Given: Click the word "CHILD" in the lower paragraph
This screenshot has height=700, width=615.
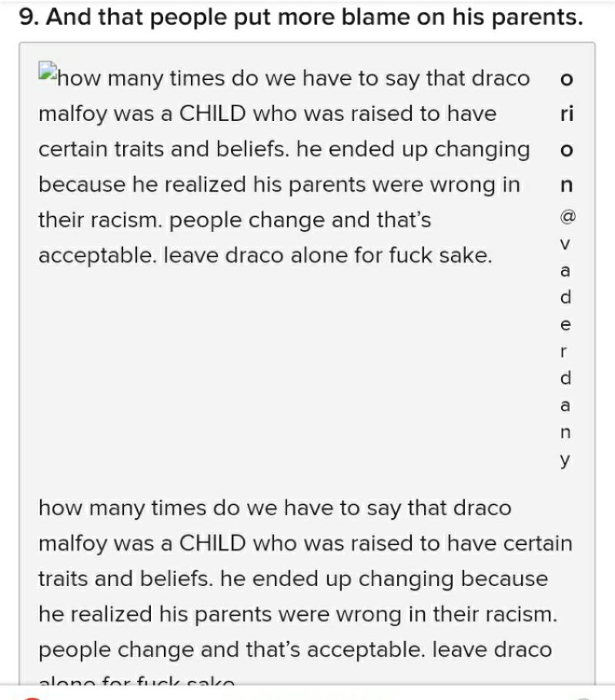Looking at the screenshot, I should click(x=212, y=544).
